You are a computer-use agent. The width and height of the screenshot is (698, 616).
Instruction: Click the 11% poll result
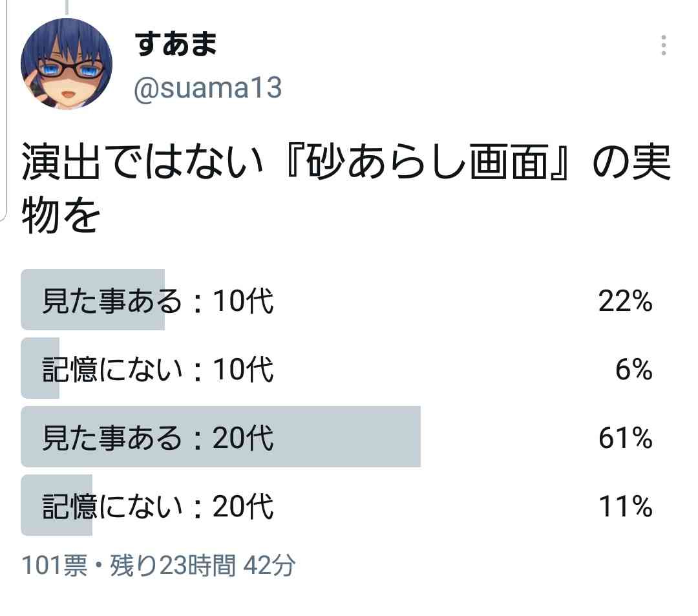[626, 507]
